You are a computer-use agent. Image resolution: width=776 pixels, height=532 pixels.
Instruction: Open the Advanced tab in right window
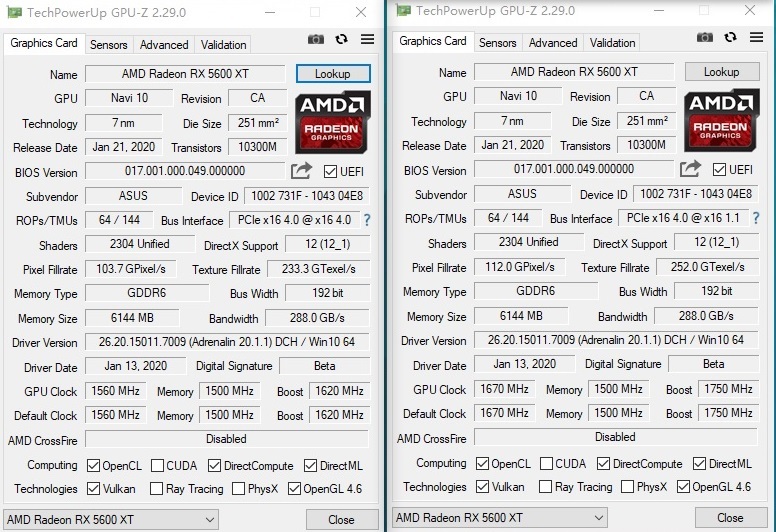click(553, 43)
